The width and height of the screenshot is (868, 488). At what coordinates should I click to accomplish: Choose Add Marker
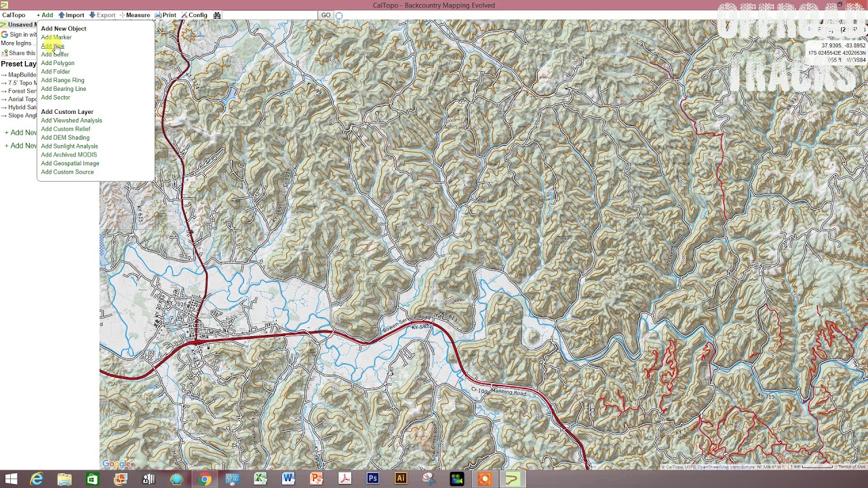pyautogui.click(x=56, y=37)
